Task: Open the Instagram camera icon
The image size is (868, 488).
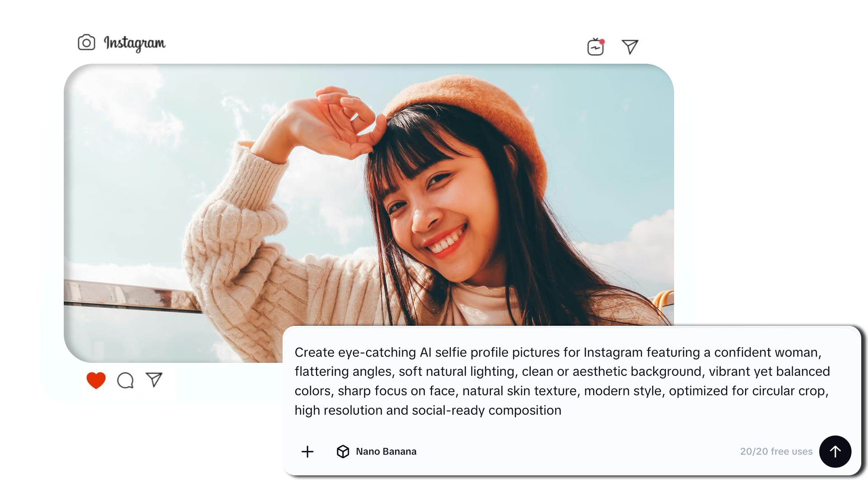Action: 86,43
